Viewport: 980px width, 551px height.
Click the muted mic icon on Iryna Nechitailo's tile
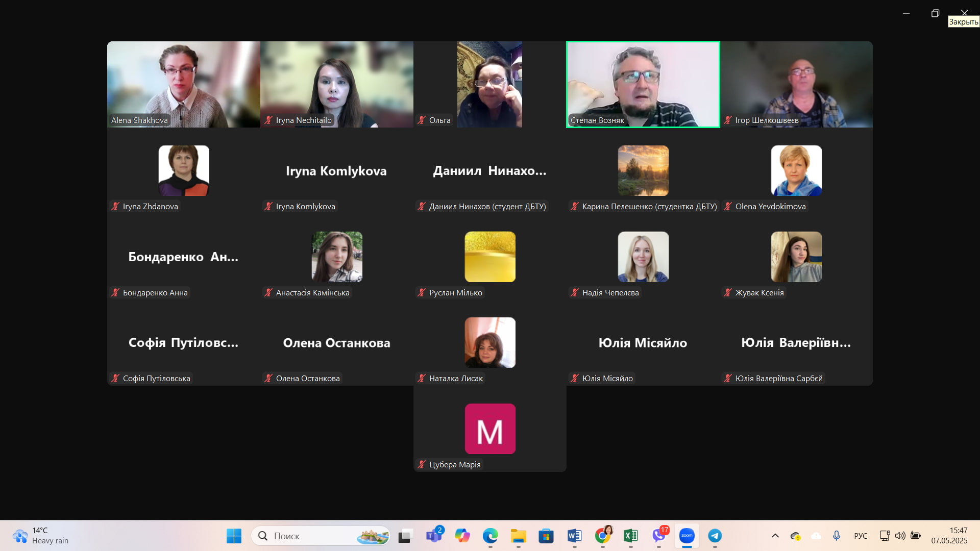pyautogui.click(x=268, y=120)
